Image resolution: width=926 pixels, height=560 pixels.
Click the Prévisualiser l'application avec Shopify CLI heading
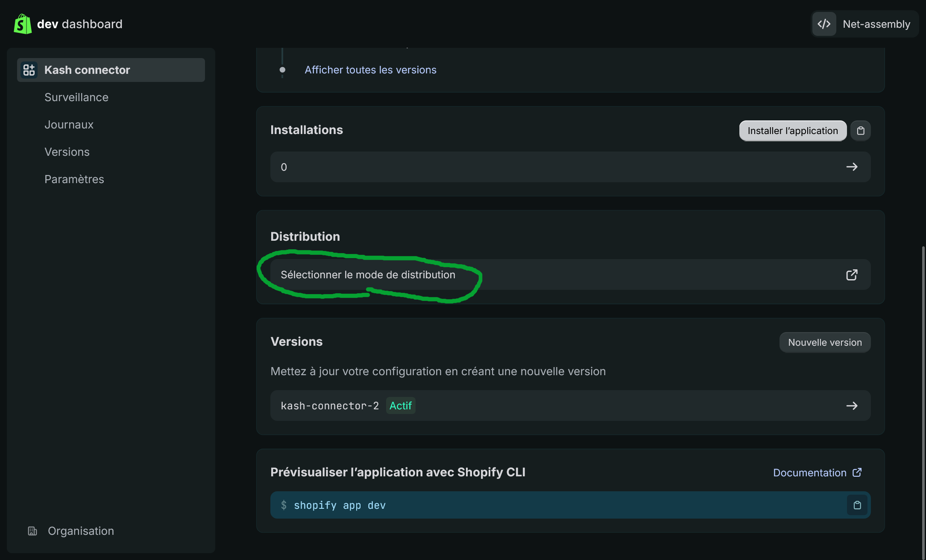(398, 472)
